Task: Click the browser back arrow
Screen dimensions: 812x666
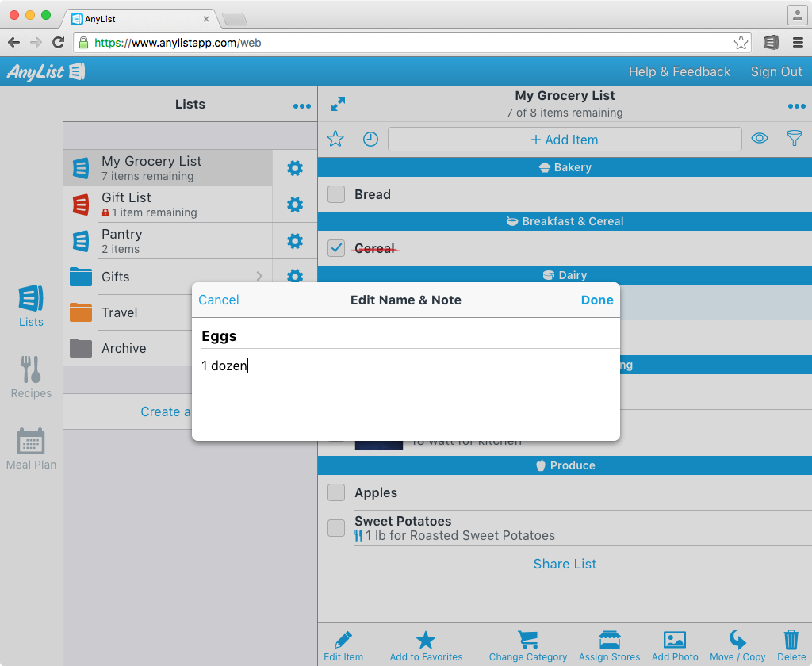Action: 14,43
